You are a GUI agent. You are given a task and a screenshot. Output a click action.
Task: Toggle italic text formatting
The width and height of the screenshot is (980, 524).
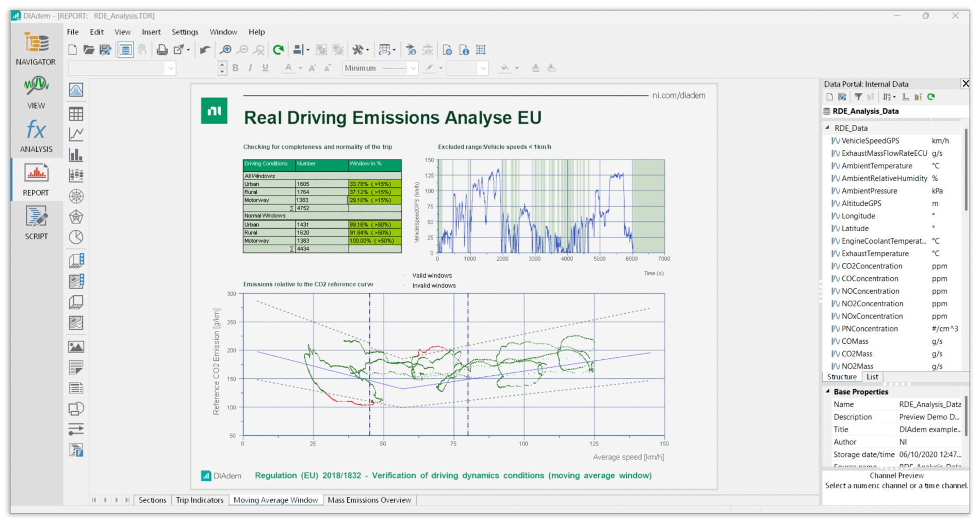pos(250,68)
